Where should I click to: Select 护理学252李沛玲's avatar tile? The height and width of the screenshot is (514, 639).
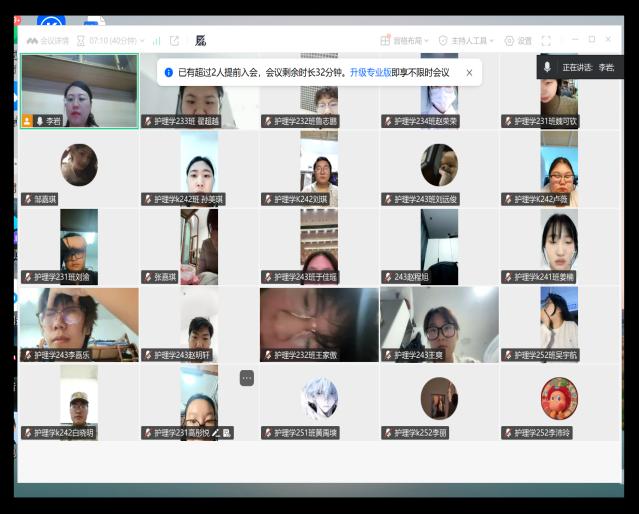[x=559, y=400]
